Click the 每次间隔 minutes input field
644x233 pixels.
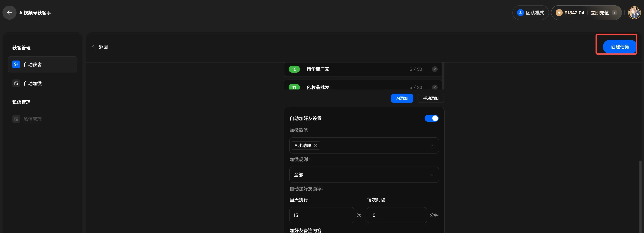[x=396, y=215]
